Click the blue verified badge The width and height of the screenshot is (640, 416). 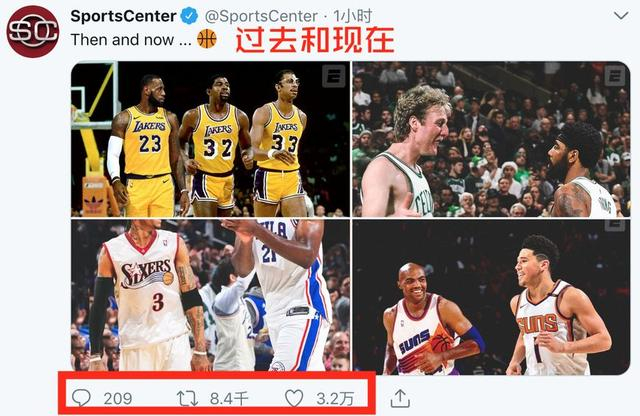189,16
